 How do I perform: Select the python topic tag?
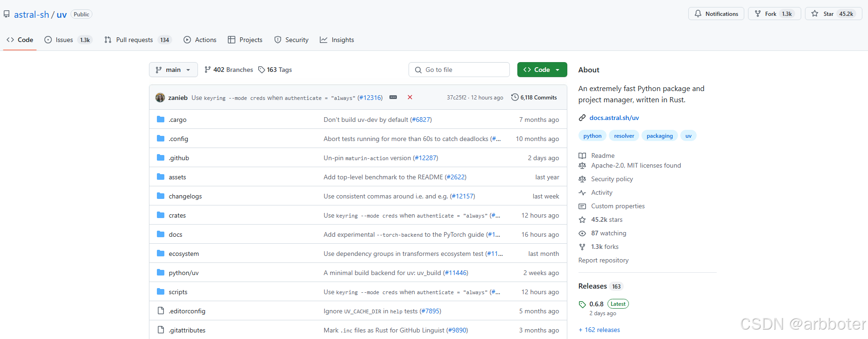coord(593,136)
